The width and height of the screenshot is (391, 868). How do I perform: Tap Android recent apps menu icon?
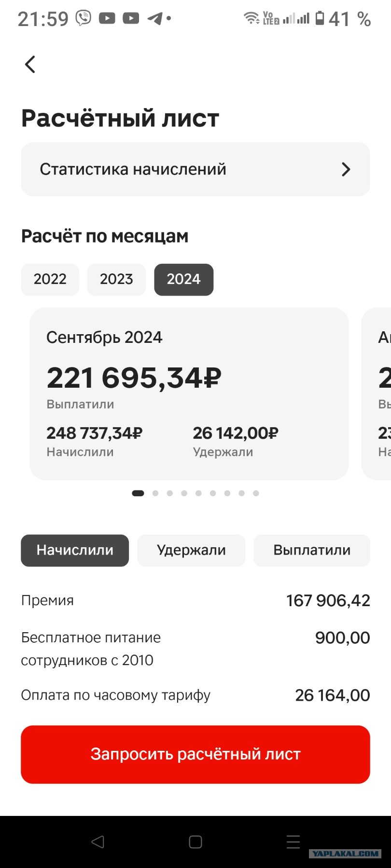coord(293,842)
